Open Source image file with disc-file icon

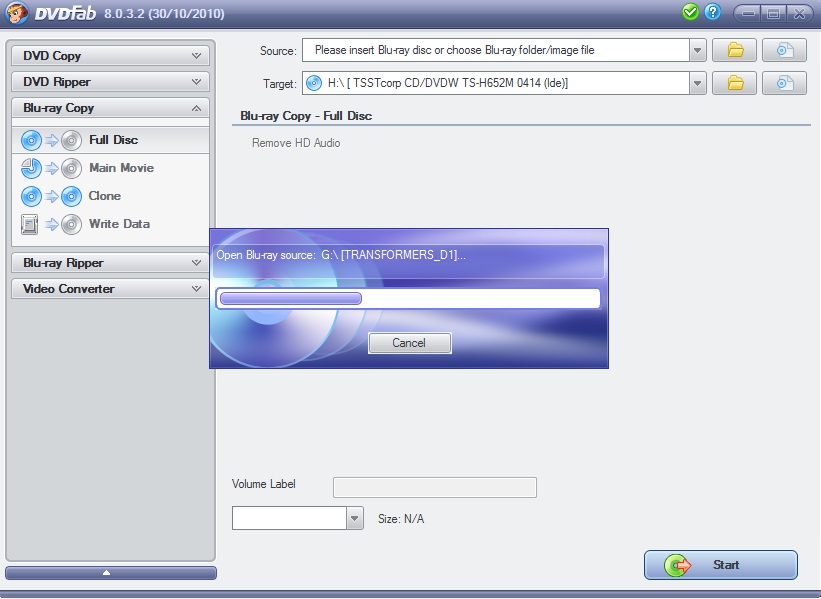click(784, 50)
